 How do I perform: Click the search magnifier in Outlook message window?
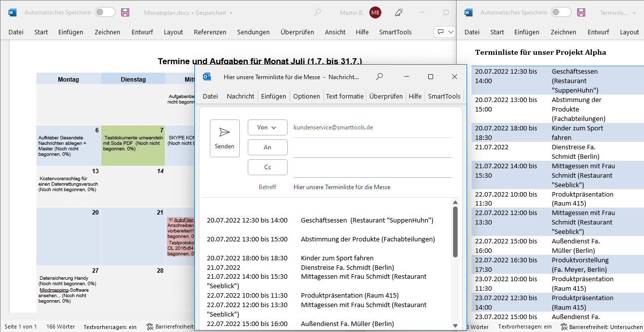[379, 77]
